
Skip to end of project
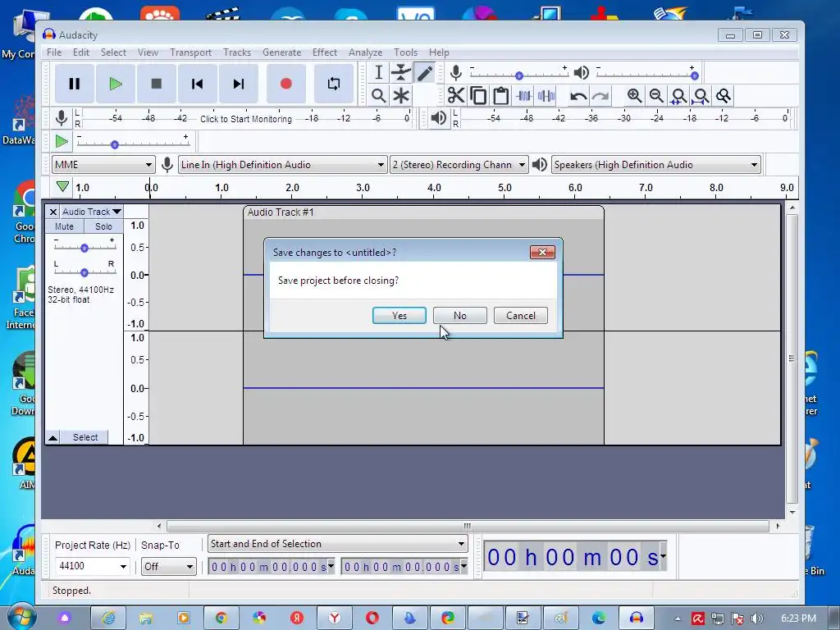[x=239, y=84]
